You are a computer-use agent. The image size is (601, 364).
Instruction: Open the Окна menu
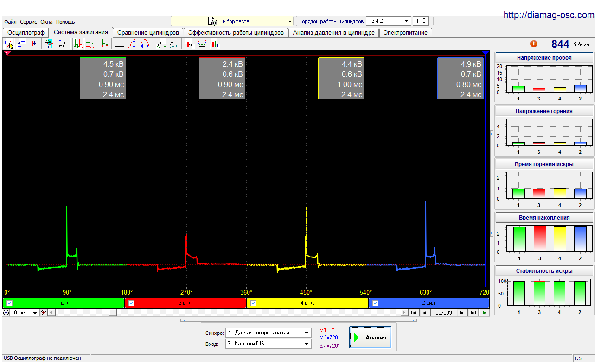tap(46, 22)
